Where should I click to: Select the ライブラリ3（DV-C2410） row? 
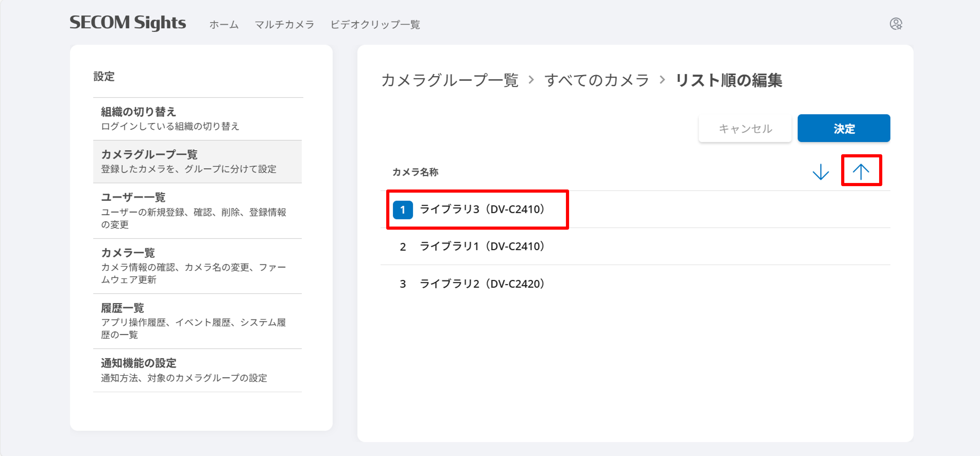635,209
